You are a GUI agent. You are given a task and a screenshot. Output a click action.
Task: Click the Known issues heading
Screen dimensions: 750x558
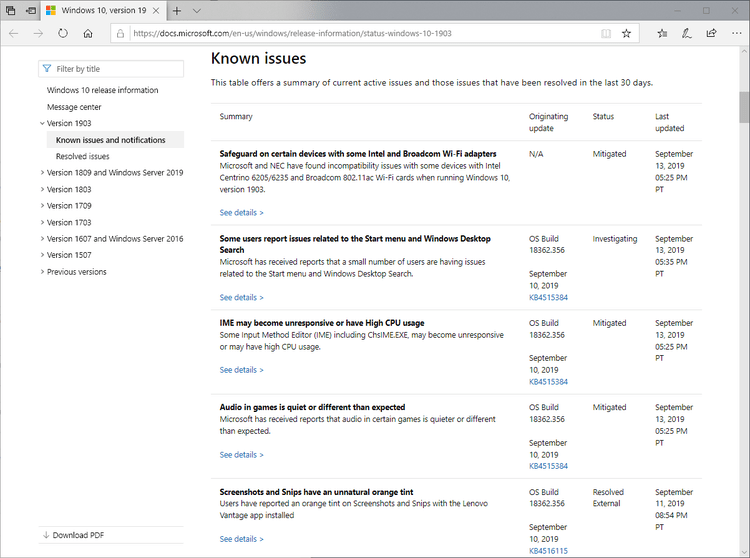click(x=258, y=58)
